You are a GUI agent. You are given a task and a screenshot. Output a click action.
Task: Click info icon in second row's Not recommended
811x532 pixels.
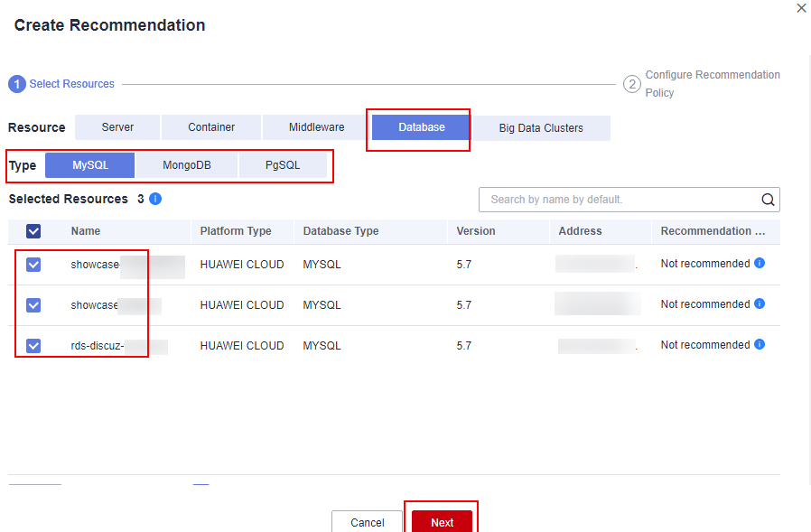(x=760, y=304)
